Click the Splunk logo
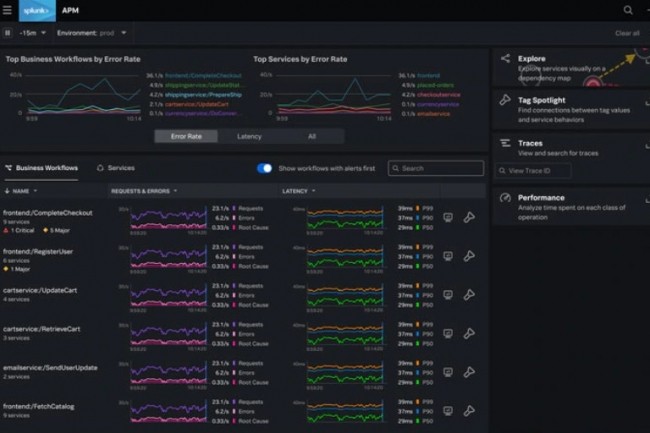Screen dimensions: 650x433 pyautogui.click(x=38, y=10)
